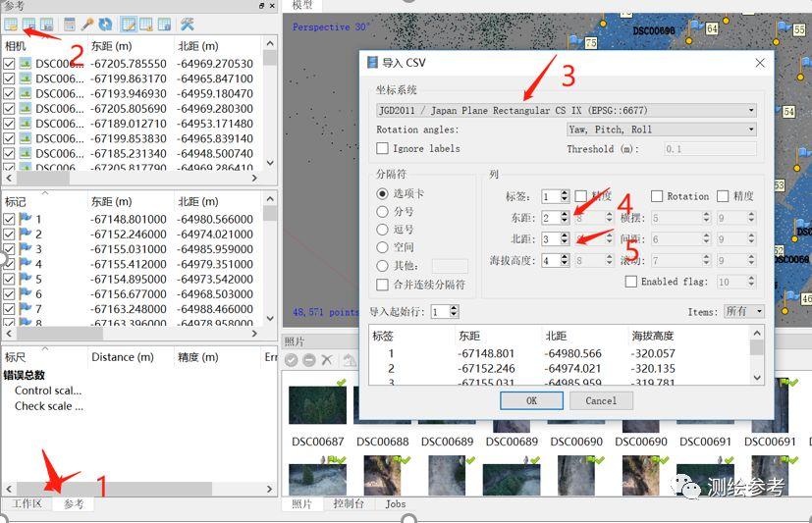Select the 空间 delimiter radio button
Image resolution: width=812 pixels, height=523 pixels.
[382, 247]
